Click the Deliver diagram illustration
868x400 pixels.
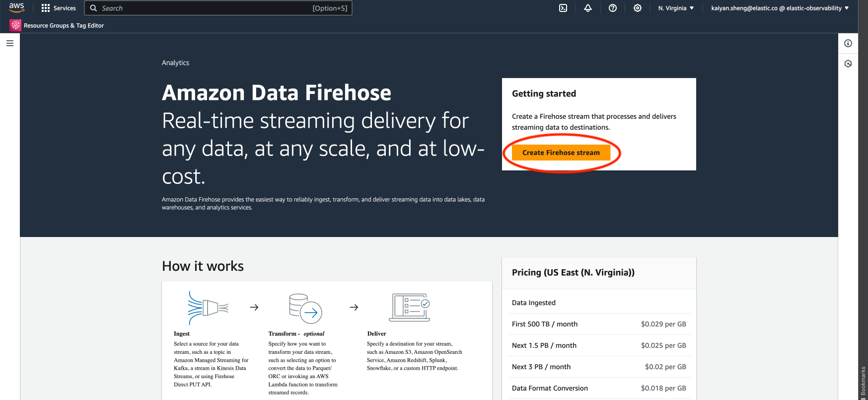click(409, 308)
